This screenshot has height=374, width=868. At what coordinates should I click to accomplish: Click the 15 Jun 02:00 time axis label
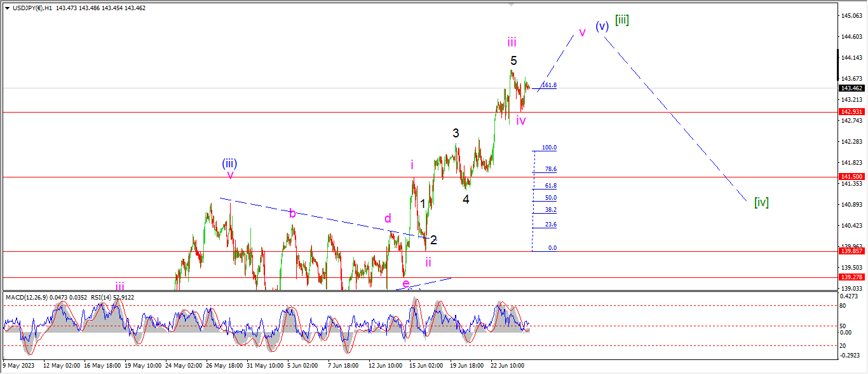[427, 366]
